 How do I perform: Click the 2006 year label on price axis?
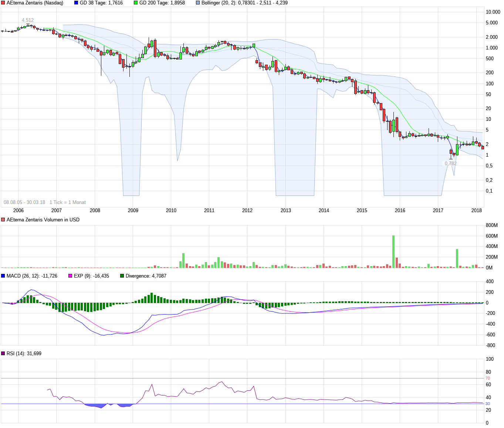point(18,210)
